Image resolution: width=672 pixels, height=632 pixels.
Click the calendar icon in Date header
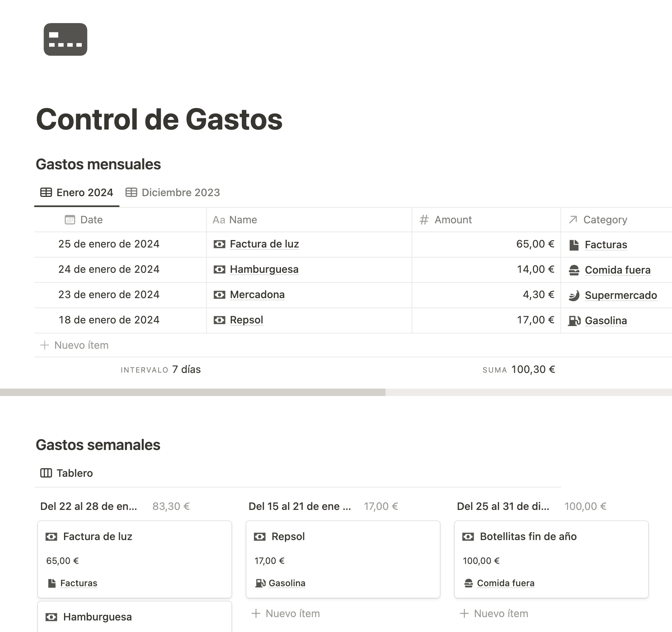tap(70, 220)
